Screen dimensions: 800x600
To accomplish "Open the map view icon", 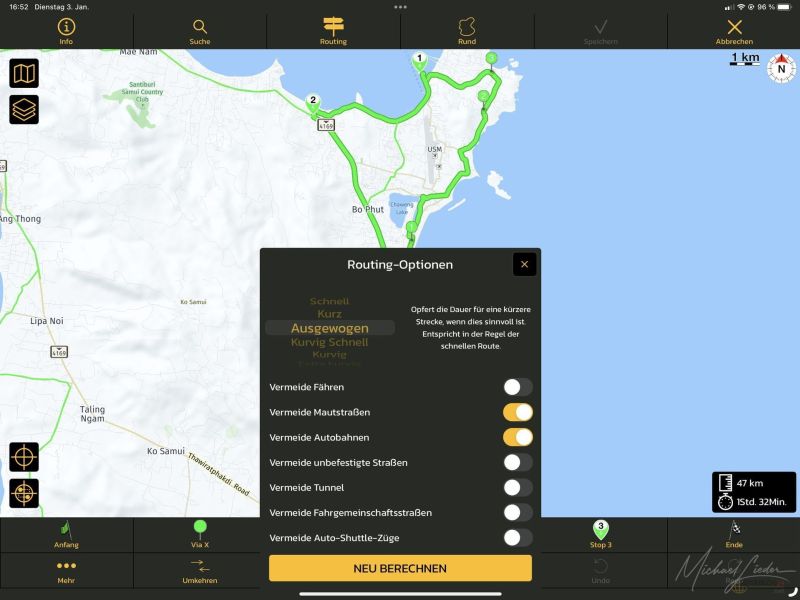I will point(24,73).
